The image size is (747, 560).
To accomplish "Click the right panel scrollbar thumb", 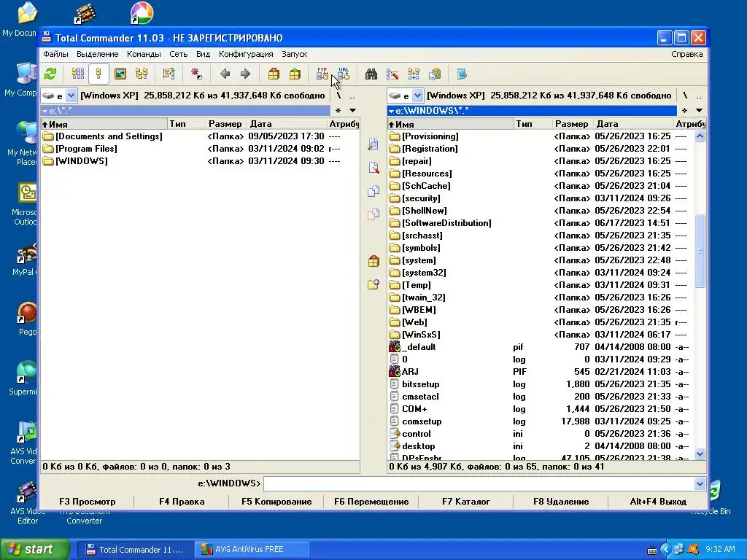I will pos(700,251).
